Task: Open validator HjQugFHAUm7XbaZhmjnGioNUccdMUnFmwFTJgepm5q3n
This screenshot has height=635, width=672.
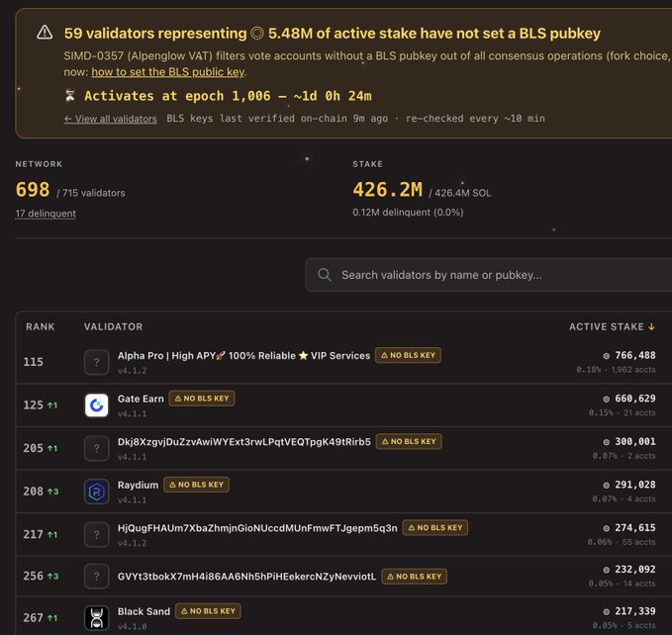Action: pyautogui.click(x=257, y=528)
